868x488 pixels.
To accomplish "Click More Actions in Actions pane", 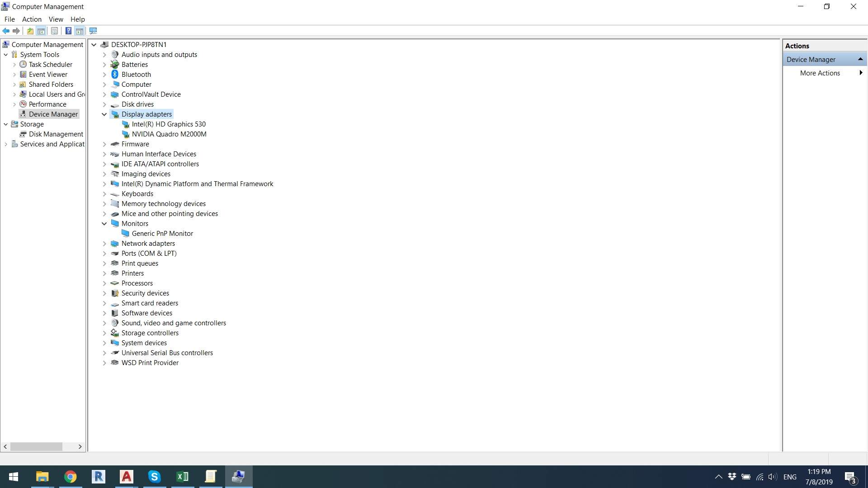I will [820, 73].
